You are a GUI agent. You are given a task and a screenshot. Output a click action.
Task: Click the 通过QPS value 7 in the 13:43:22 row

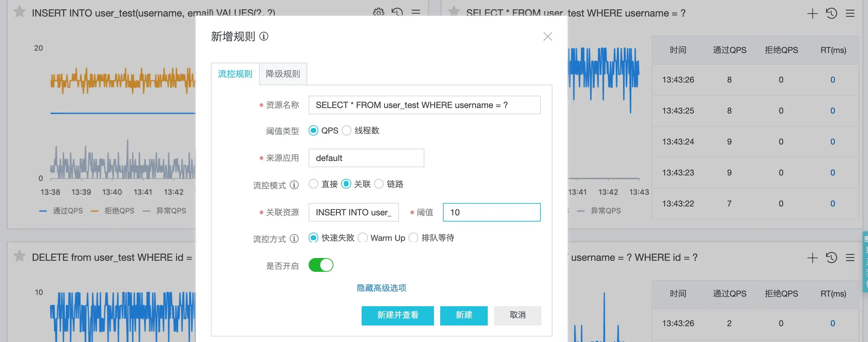coord(730,204)
